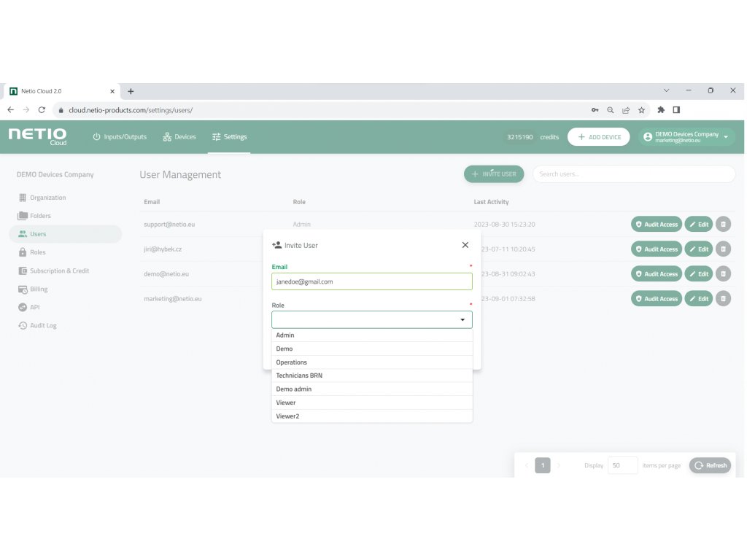Open the Devices tab in top navigation
The image size is (747, 560).
pyautogui.click(x=179, y=137)
